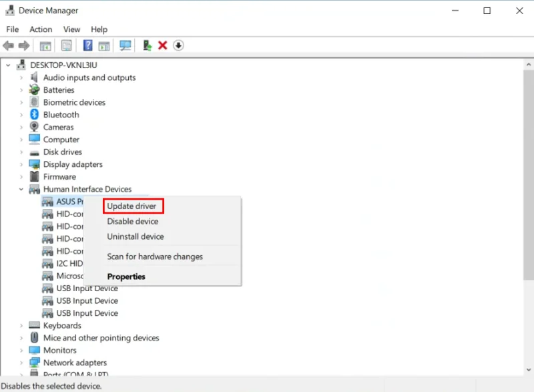Image resolution: width=534 pixels, height=392 pixels.
Task: Click the Back navigation arrow
Action: (9, 45)
